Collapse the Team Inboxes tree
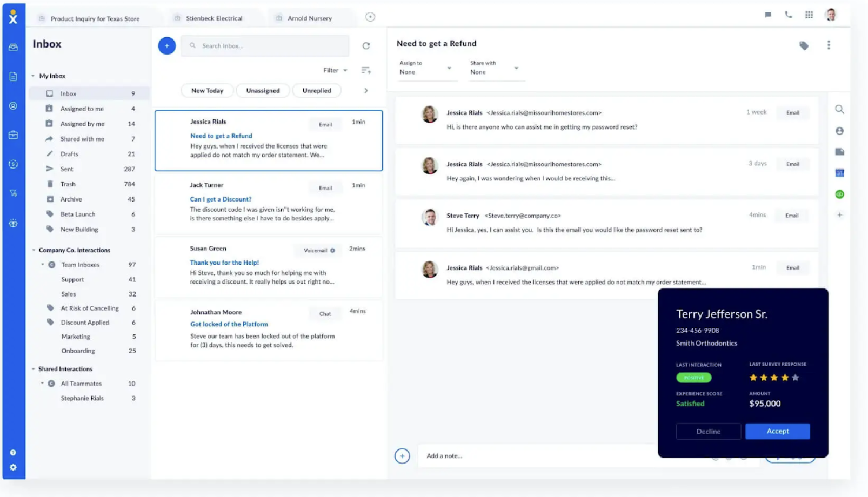This screenshot has width=868, height=497. (43, 265)
